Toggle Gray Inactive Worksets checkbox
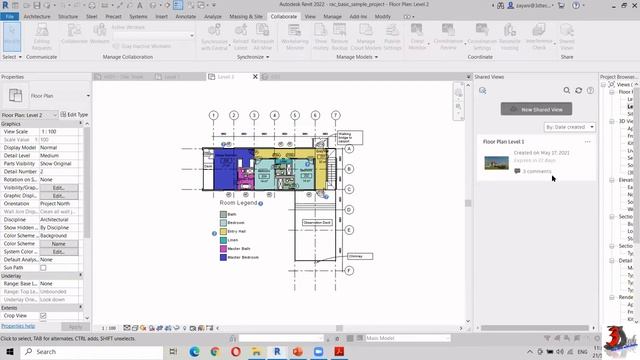Viewport: 640px width, 360px height. coord(116,46)
